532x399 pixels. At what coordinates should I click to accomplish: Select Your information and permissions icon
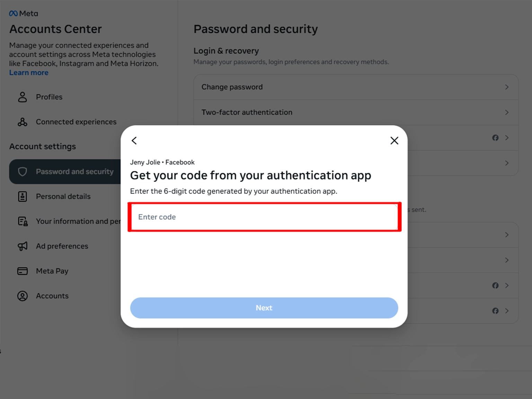click(x=23, y=221)
